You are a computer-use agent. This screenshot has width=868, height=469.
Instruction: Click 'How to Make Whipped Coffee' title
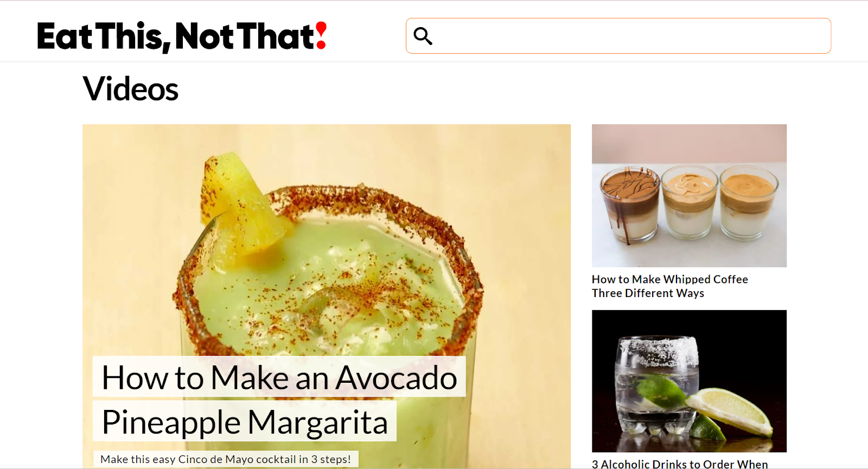(670, 279)
